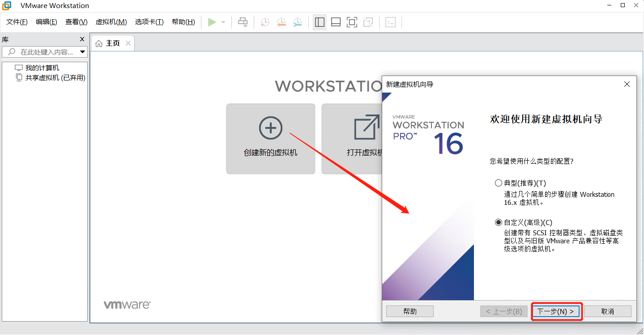Click the VMware Workstation title bar logo
644x335 pixels.
7,5
